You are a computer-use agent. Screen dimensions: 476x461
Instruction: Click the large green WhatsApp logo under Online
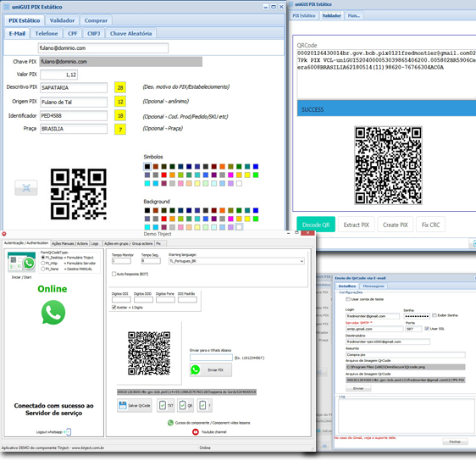53,313
